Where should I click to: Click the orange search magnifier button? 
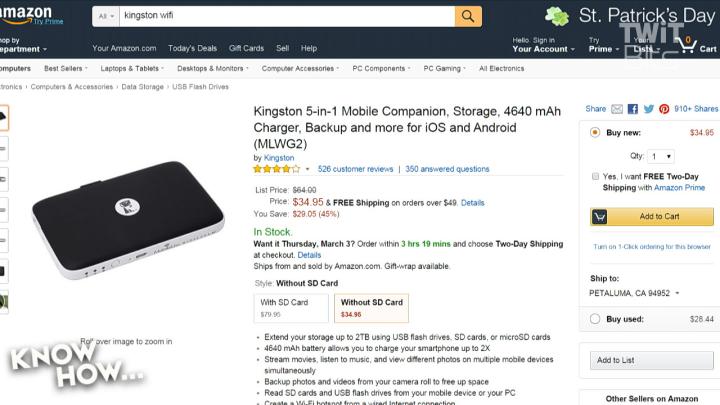click(x=468, y=16)
